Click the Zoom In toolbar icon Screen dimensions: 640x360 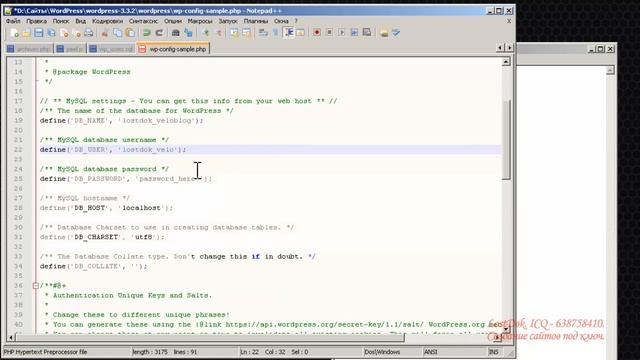(x=206, y=33)
